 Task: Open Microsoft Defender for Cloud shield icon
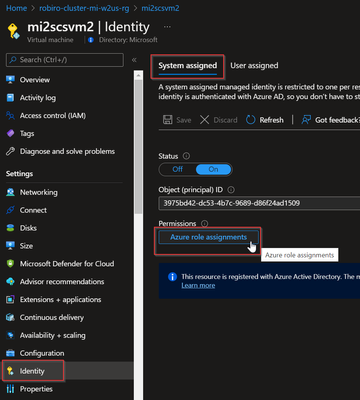pos(10,264)
